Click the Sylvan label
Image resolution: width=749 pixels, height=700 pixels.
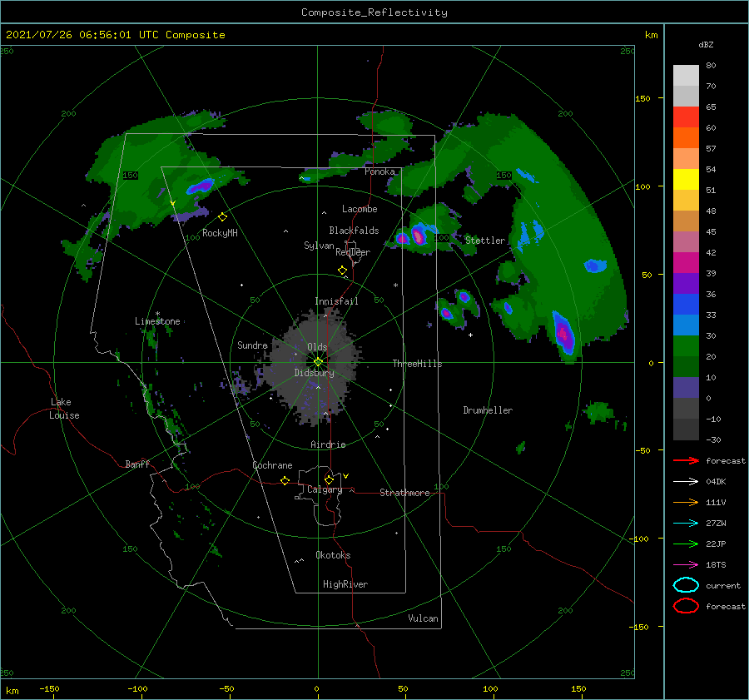click(x=319, y=246)
